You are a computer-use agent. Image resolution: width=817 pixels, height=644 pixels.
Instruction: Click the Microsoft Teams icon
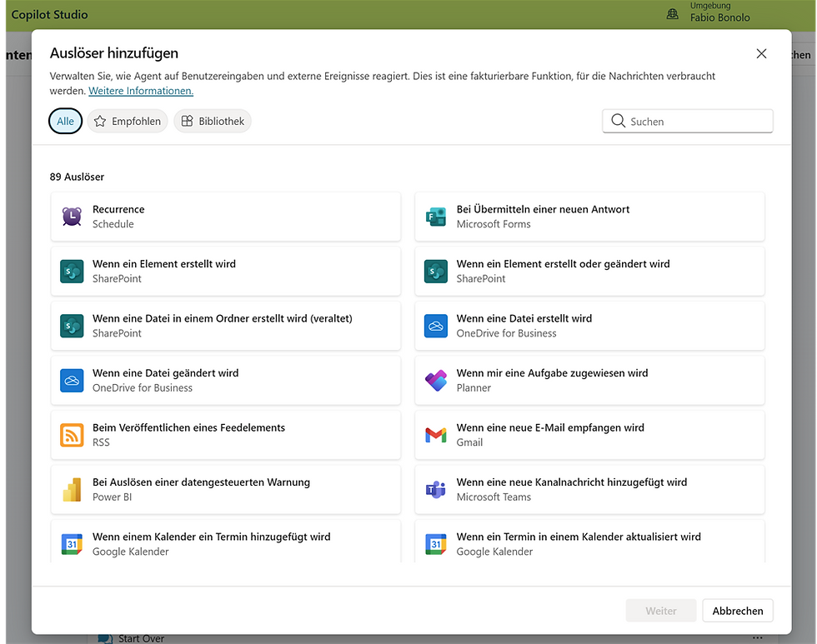coord(436,490)
